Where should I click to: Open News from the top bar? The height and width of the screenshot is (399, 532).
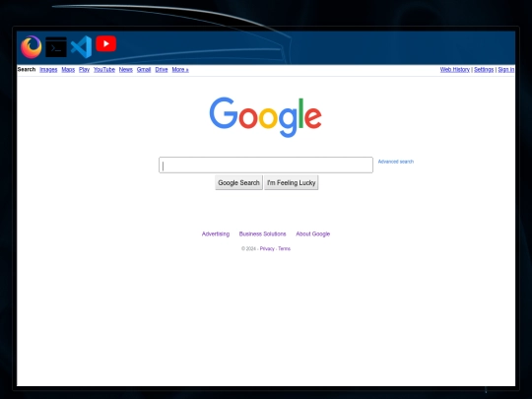[125, 70]
